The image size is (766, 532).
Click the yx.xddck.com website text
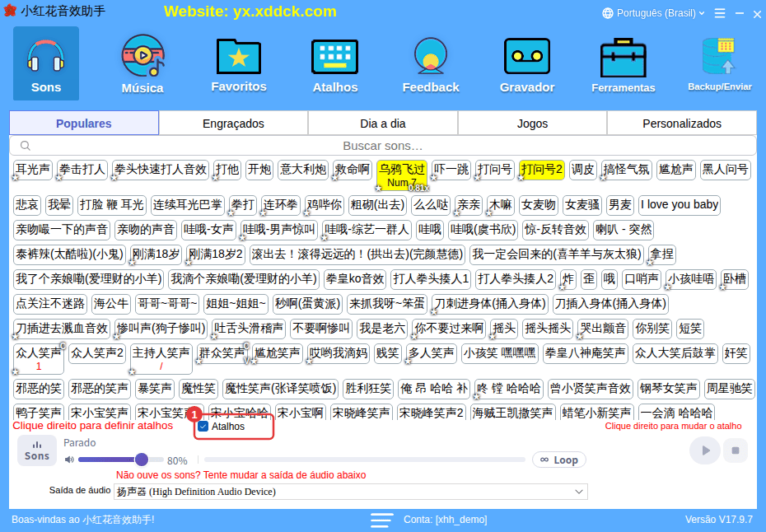(x=285, y=12)
